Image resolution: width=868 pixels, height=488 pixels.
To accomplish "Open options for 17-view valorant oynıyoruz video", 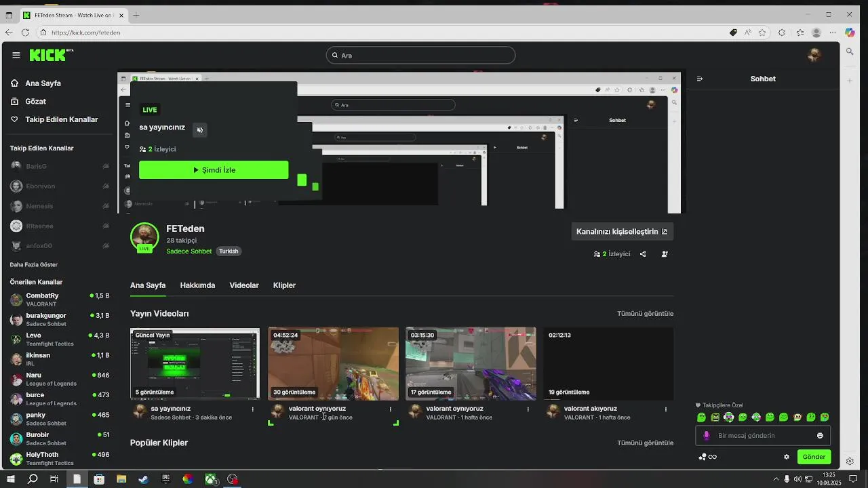I will coord(528,409).
